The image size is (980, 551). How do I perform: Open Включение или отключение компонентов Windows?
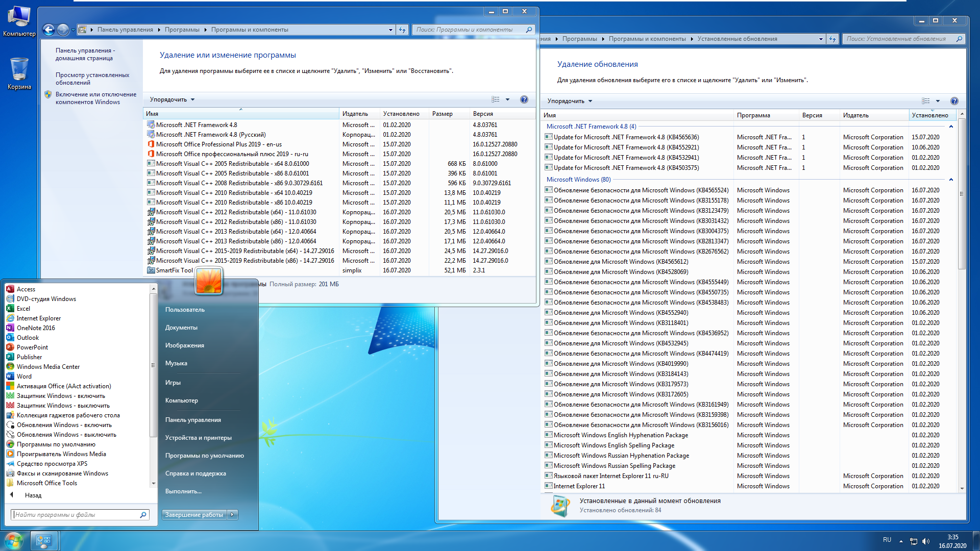click(x=96, y=98)
